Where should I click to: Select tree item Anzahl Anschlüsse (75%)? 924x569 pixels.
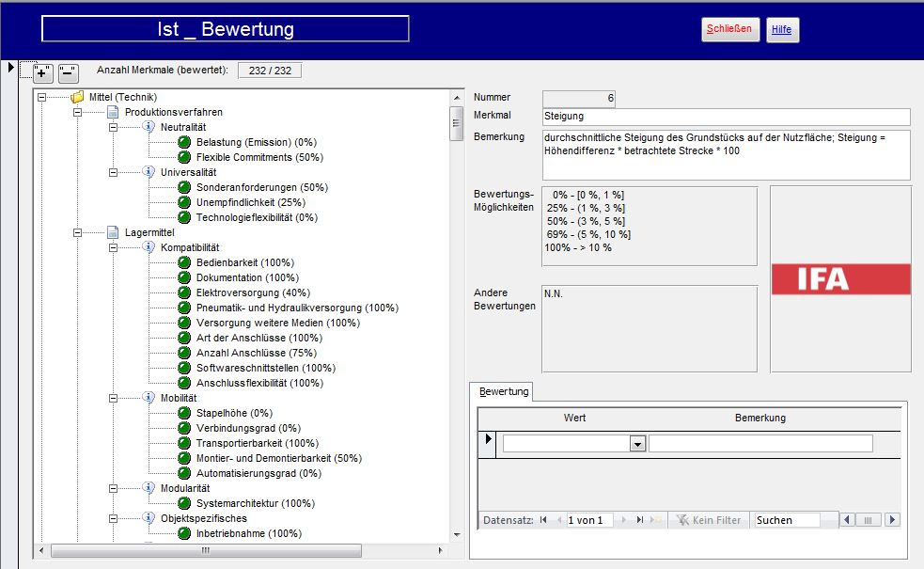(257, 353)
